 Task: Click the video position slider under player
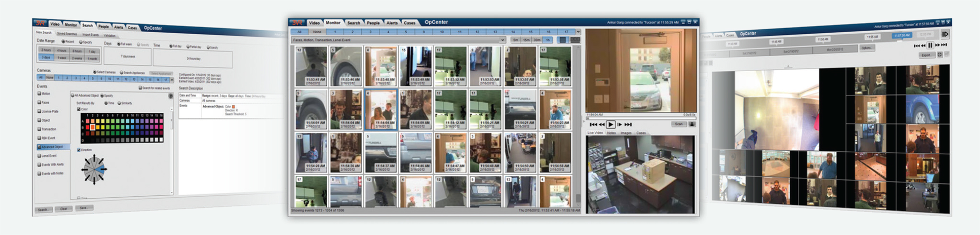tap(641, 118)
